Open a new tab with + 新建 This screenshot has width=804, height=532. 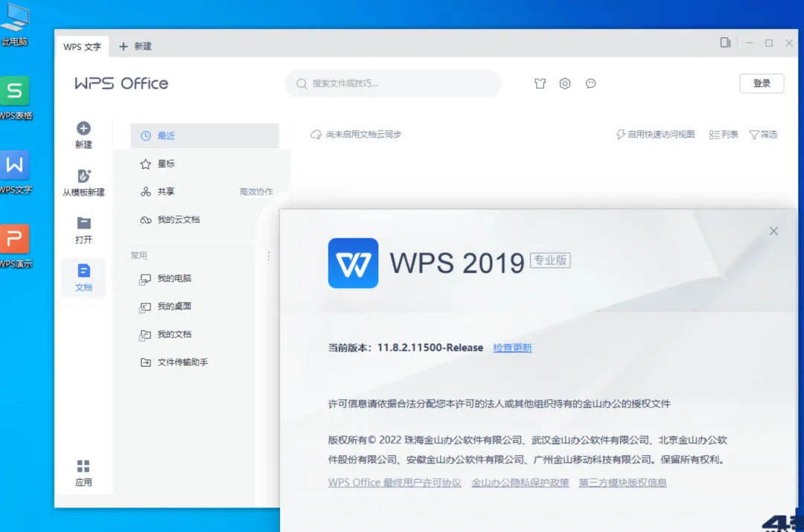pyautogui.click(x=135, y=47)
